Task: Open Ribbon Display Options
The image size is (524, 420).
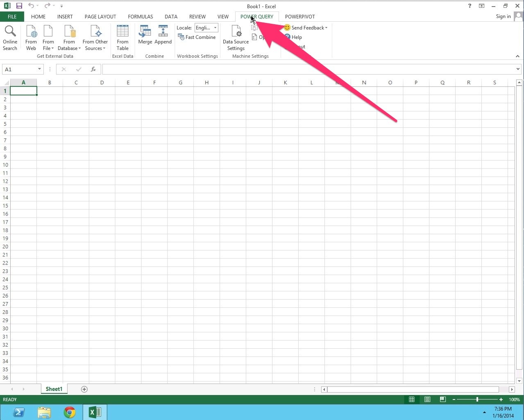Action: (x=482, y=6)
